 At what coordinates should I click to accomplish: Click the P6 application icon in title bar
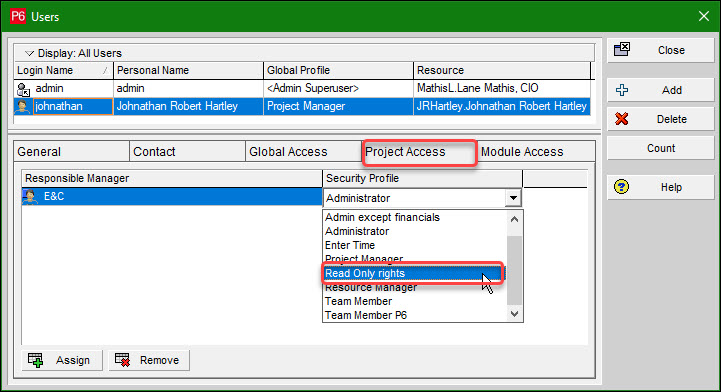[18, 16]
